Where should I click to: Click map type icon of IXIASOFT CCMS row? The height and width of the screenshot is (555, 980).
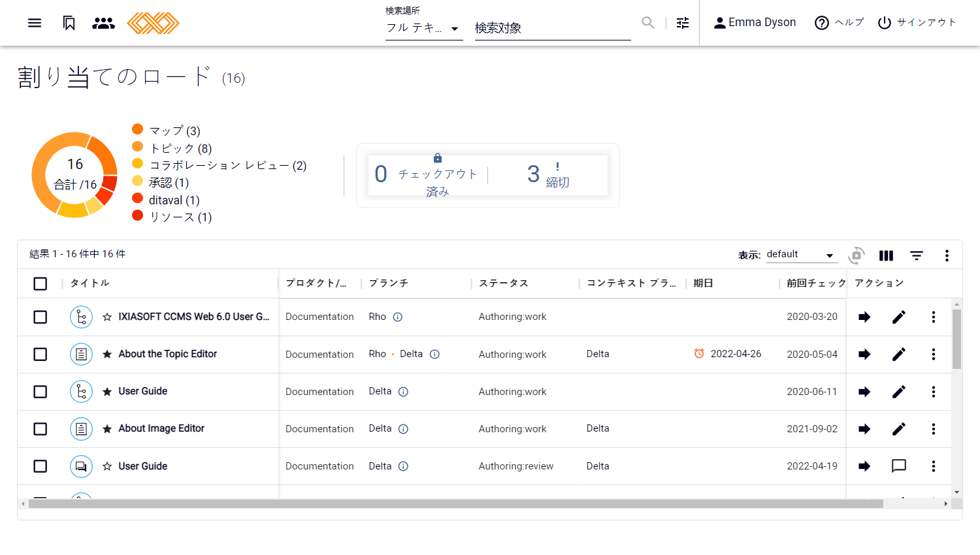81,317
